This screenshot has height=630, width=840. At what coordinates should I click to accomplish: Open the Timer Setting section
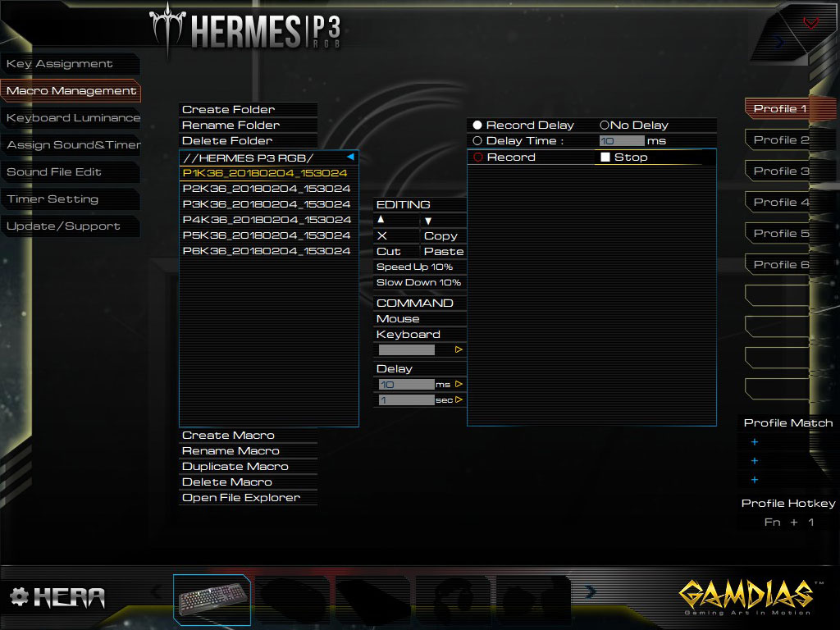[x=71, y=199]
